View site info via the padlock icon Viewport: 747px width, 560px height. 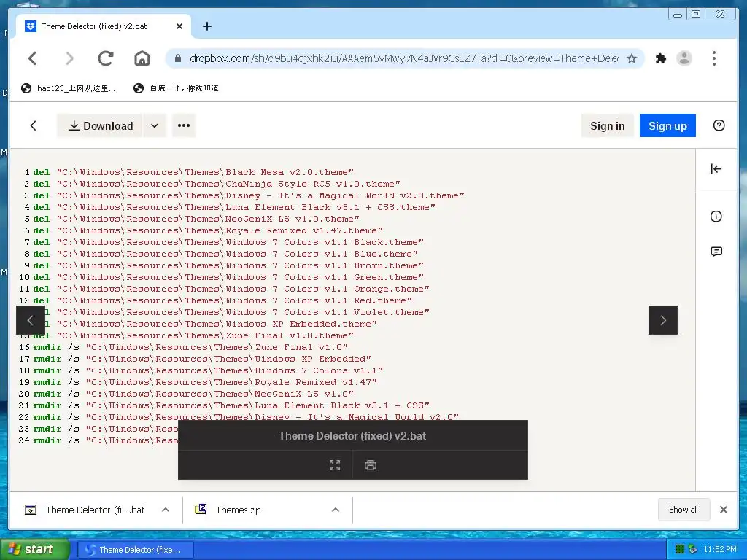(178, 58)
